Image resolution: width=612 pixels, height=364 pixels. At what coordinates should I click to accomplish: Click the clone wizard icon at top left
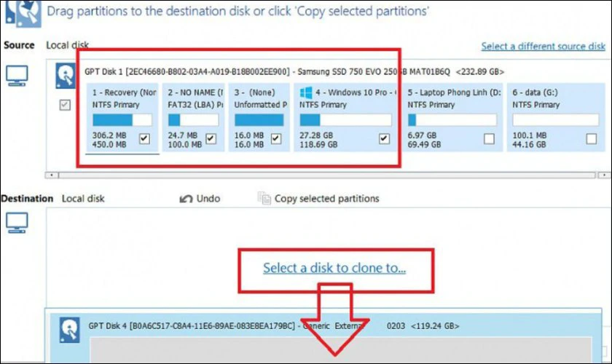[x=23, y=13]
